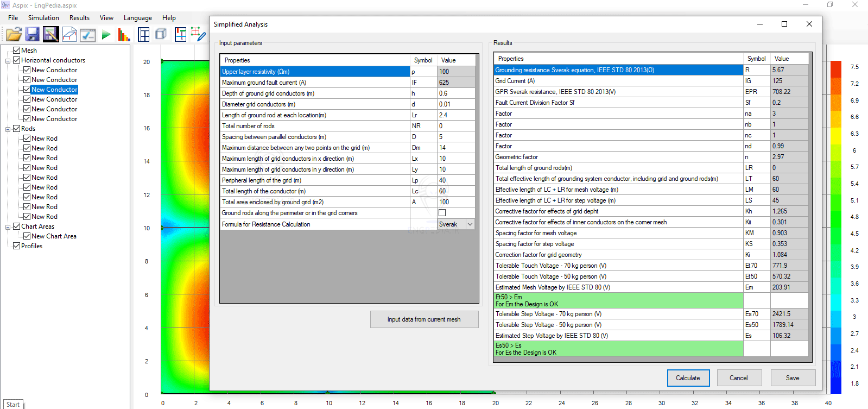Click the Calculate button
Screen dimensions: 868x409
(x=688, y=378)
